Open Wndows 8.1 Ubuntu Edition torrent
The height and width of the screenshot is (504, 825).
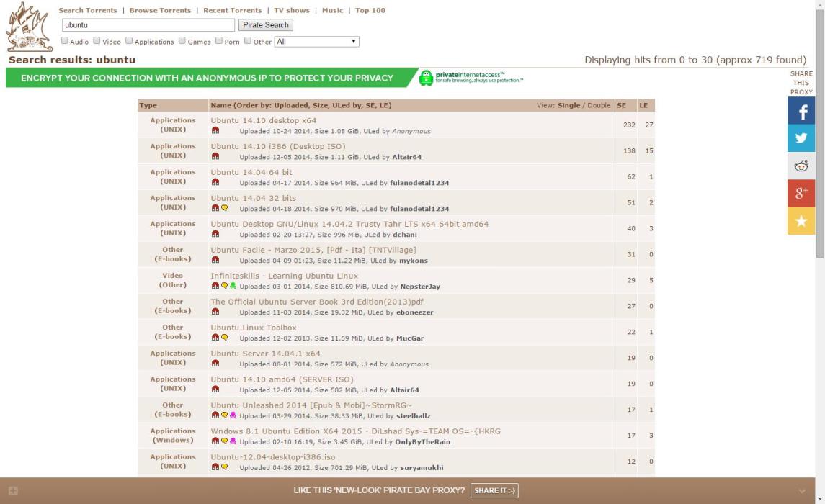[x=356, y=431]
